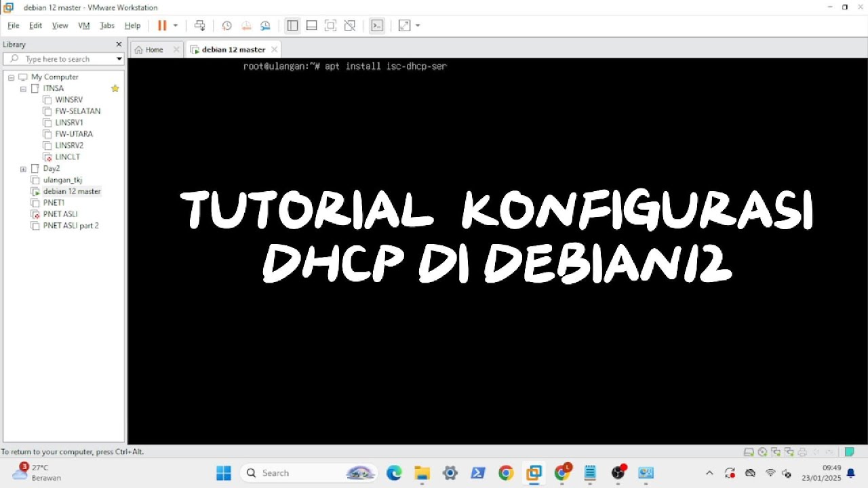Pause the virtual machine with the orange Suspend icon

(x=162, y=26)
